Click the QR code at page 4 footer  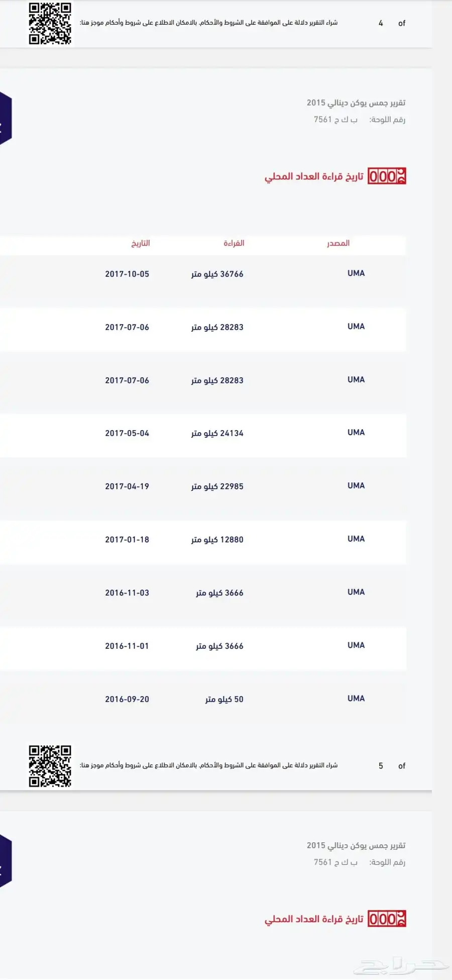(x=50, y=23)
